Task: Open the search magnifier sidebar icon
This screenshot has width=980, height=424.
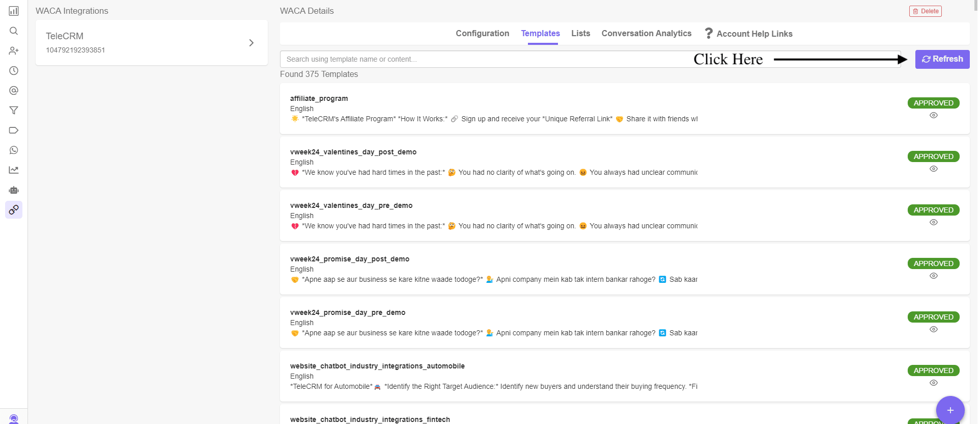Action: [14, 31]
